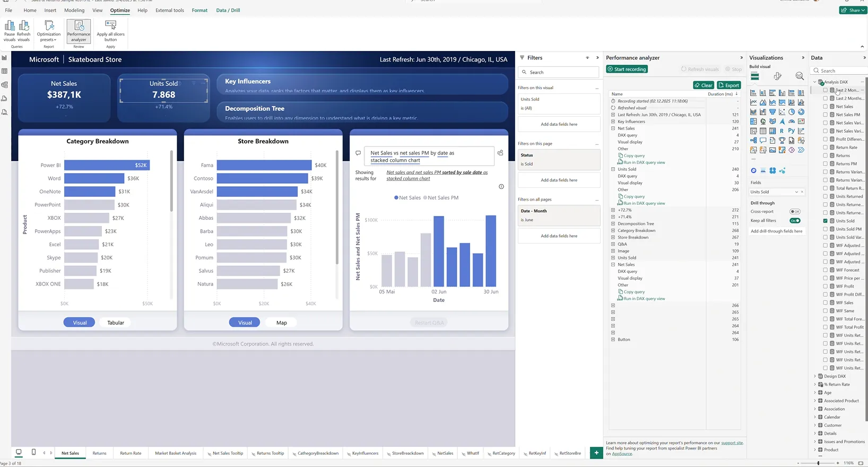Export the performance analyzer results
The height and width of the screenshot is (467, 868).
(x=729, y=85)
